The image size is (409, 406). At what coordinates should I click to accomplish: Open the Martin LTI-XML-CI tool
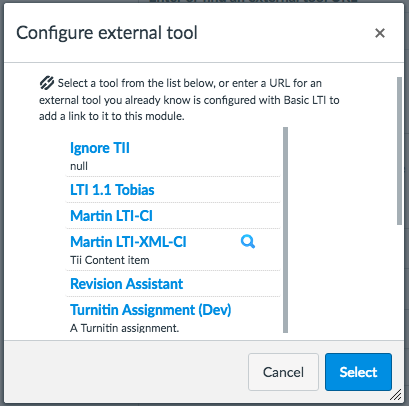[x=128, y=242]
